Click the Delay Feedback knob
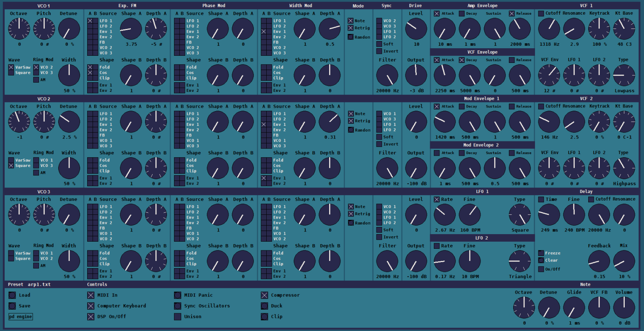The height and width of the screenshot is (331, 644). (x=599, y=261)
